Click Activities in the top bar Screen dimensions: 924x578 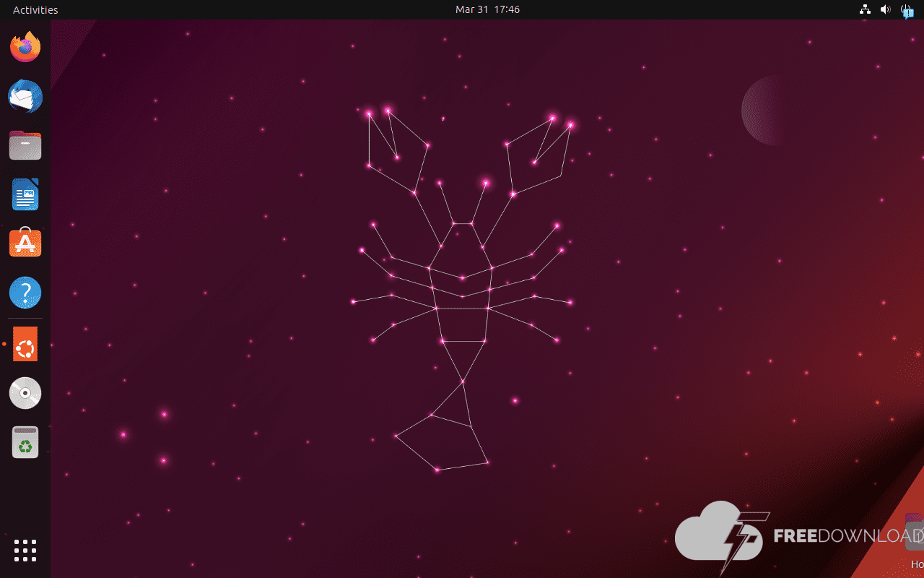tap(35, 10)
